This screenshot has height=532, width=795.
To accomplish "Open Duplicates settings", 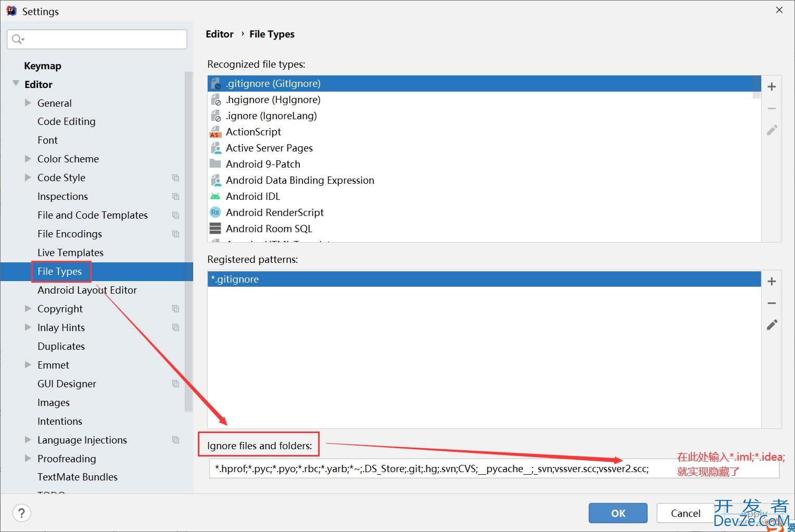I will [61, 346].
